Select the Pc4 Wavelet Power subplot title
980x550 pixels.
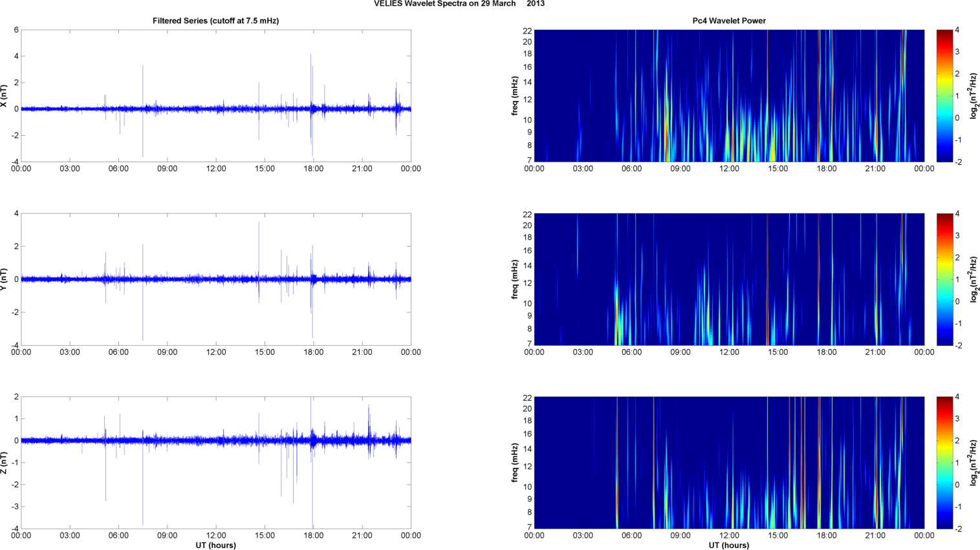[729, 21]
